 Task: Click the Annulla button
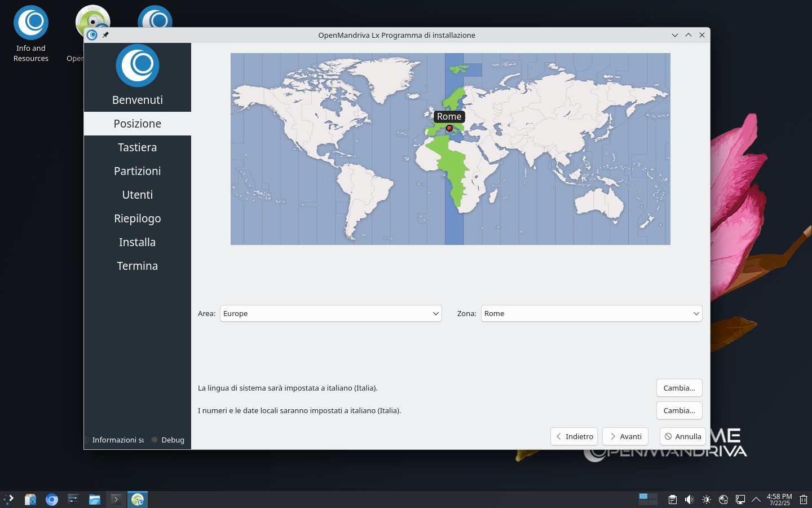pyautogui.click(x=682, y=436)
